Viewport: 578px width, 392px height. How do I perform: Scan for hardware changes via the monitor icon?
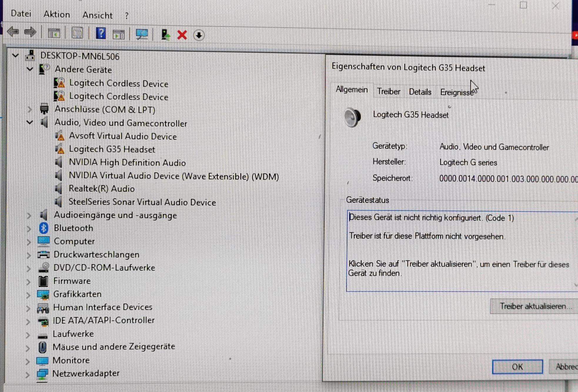[142, 34]
